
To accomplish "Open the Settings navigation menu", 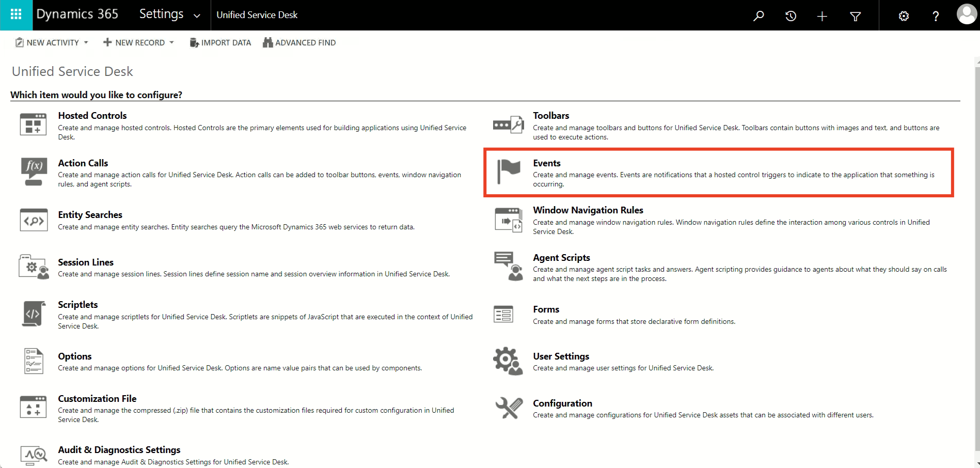I will [x=161, y=14].
